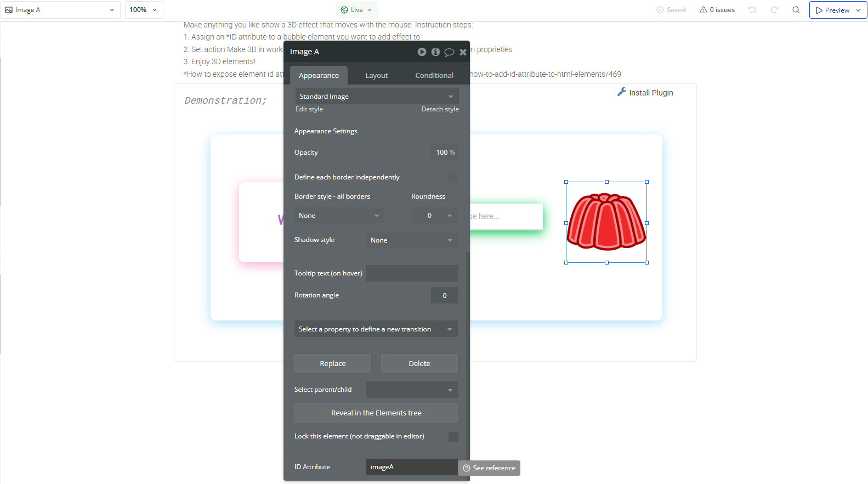Screen dimensions: 868x484
Task: Click the Tooltip text input field
Action: [412, 273]
